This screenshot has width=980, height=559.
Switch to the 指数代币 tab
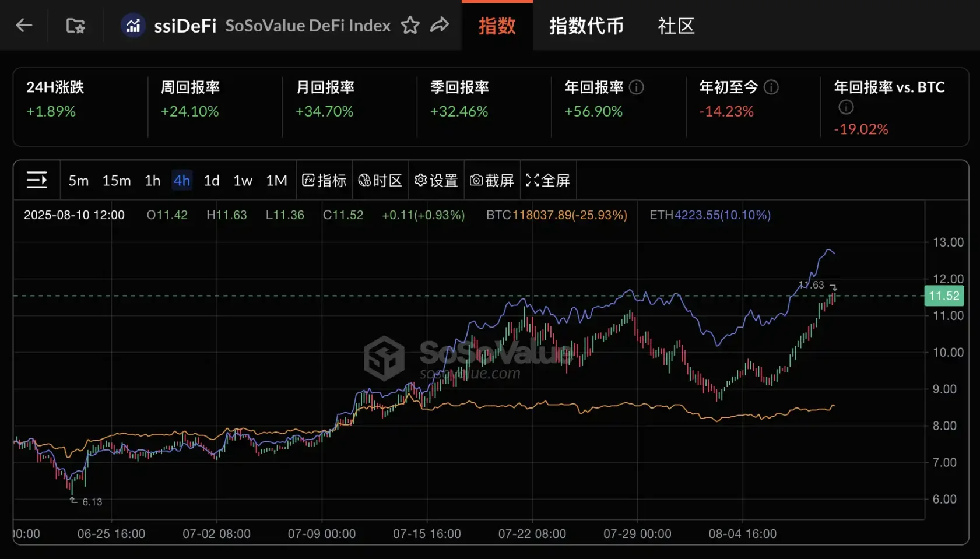click(x=586, y=26)
